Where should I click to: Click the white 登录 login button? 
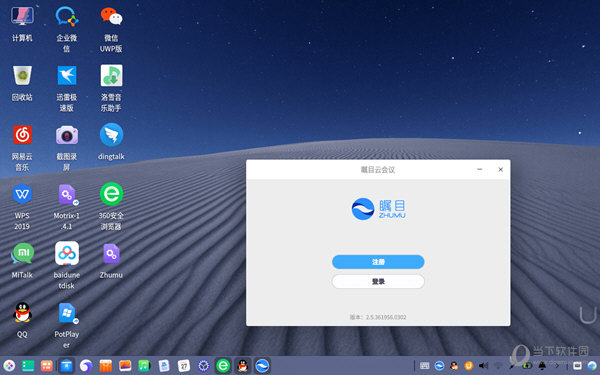[378, 282]
